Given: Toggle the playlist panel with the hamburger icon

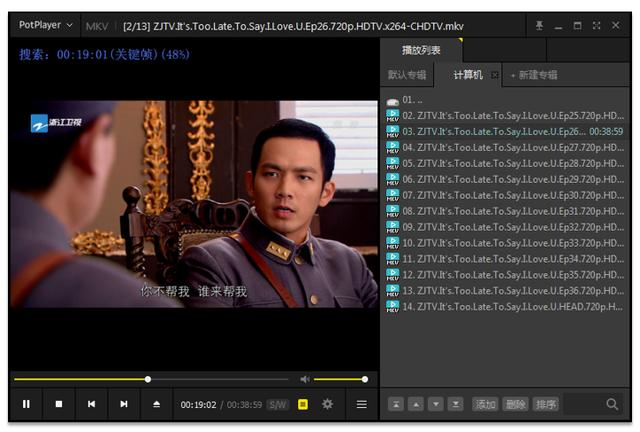Looking at the screenshot, I should tap(362, 404).
